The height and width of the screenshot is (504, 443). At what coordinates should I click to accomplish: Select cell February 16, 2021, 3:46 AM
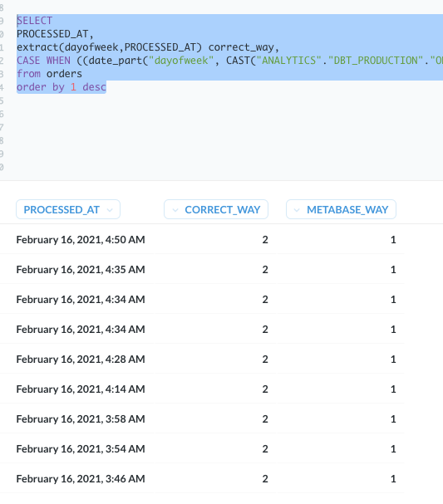[81, 478]
